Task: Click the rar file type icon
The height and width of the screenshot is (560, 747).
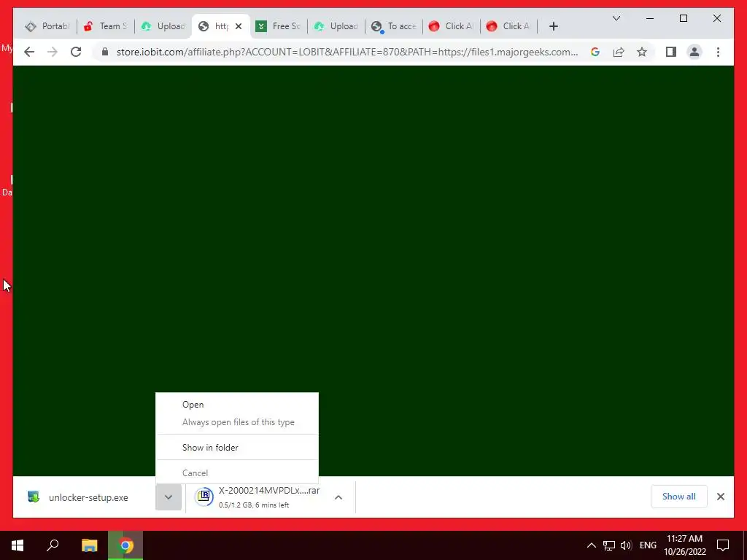Action: click(x=204, y=497)
